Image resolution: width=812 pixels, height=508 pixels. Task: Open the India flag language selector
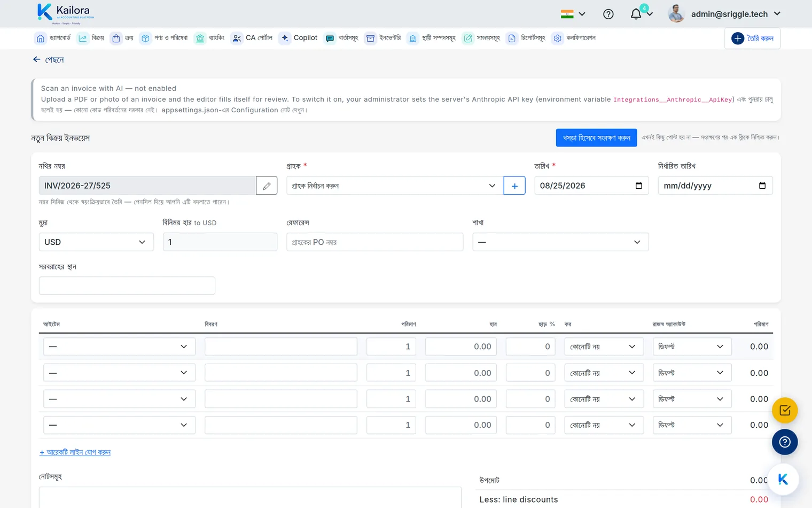coord(573,14)
